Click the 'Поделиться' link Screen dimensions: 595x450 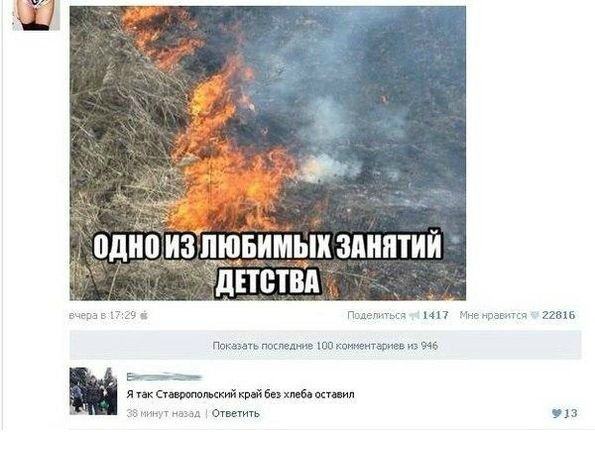[x=376, y=315]
